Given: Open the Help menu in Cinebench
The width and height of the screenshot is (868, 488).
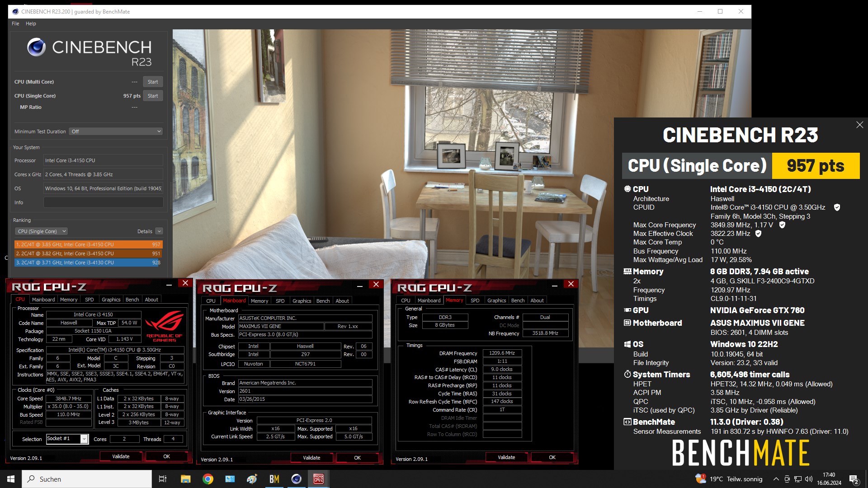Looking at the screenshot, I should point(31,23).
